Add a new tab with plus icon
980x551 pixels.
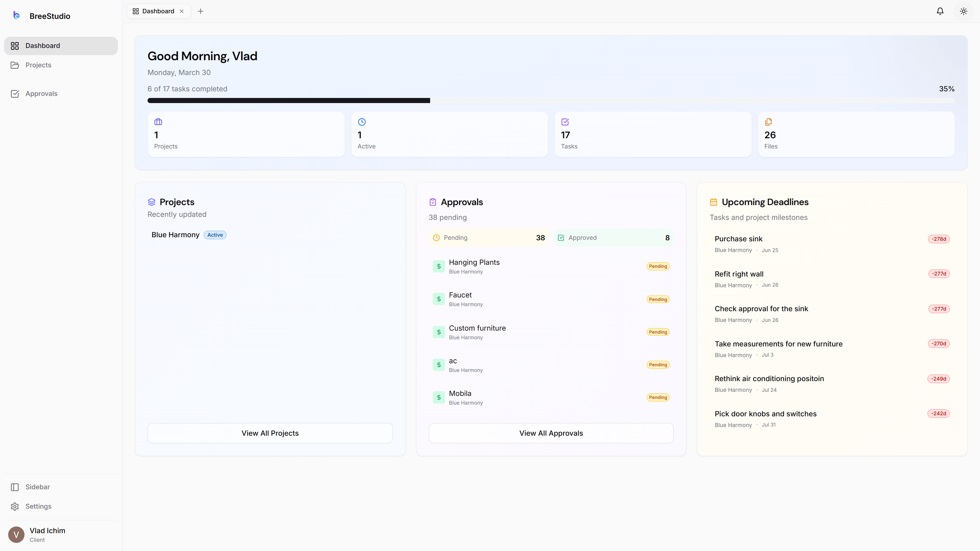coord(201,11)
